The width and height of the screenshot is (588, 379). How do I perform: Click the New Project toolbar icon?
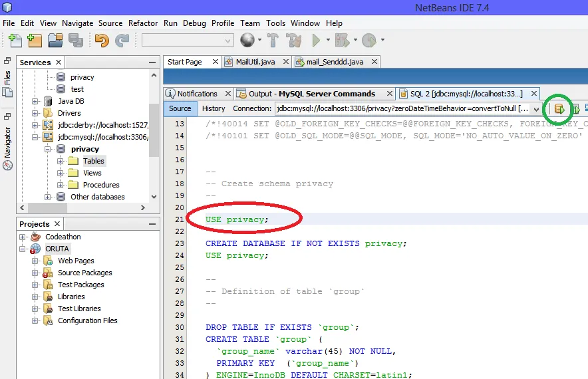point(35,40)
